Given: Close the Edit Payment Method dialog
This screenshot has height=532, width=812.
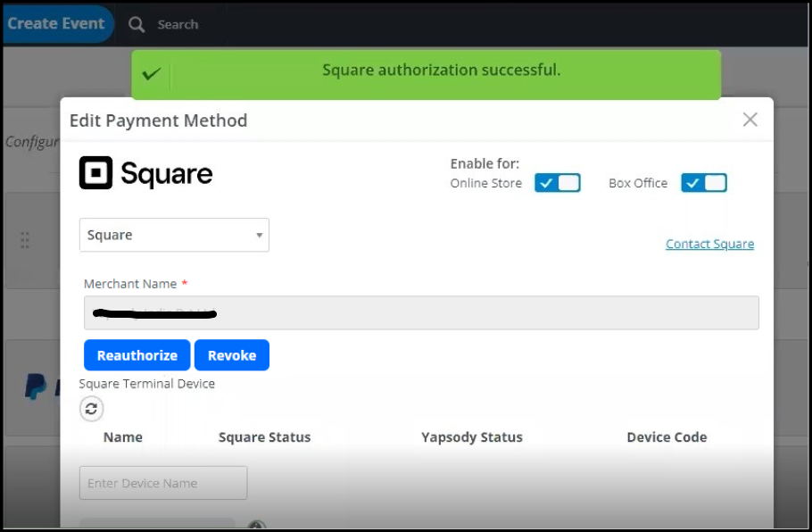Looking at the screenshot, I should coord(749,119).
